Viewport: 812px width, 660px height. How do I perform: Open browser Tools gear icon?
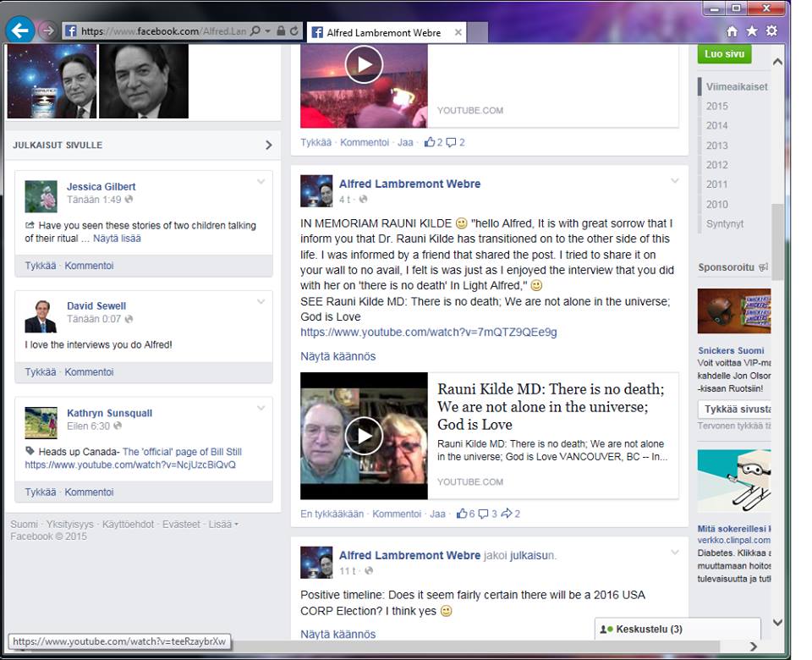point(771,30)
